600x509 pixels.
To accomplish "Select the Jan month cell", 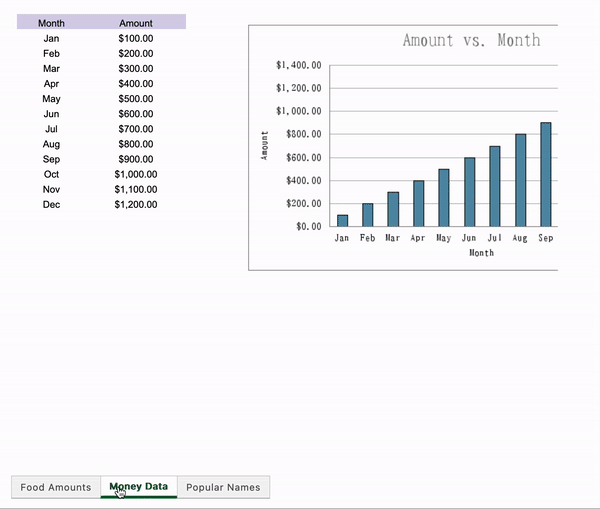I will point(51,38).
